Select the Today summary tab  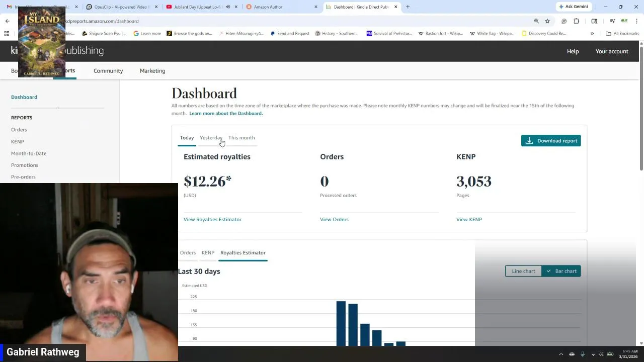click(187, 138)
